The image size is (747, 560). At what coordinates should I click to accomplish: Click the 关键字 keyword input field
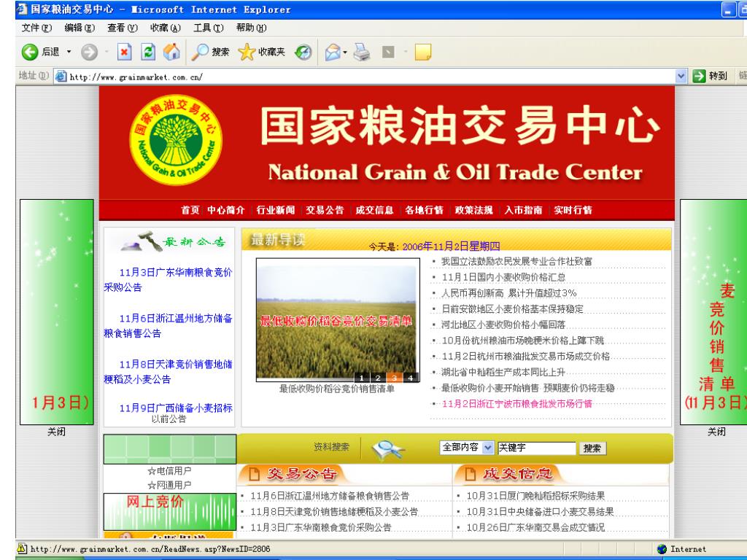(536, 448)
